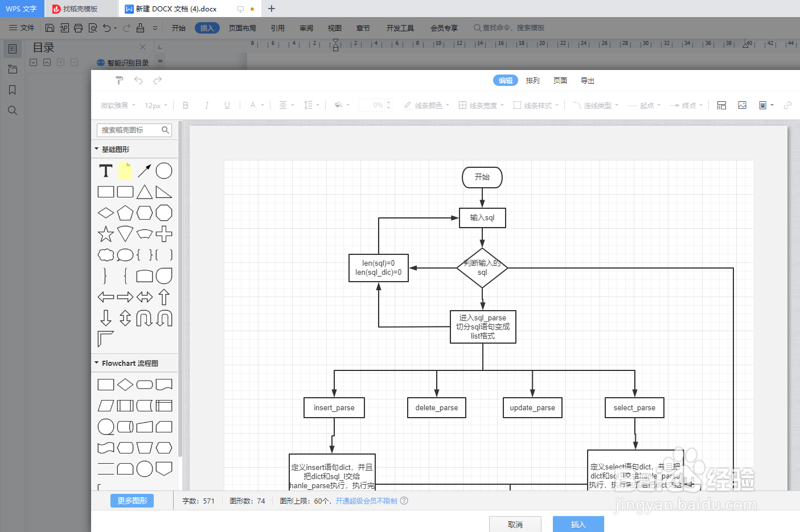Select the down arrow block shape
800x532 pixels.
106,318
